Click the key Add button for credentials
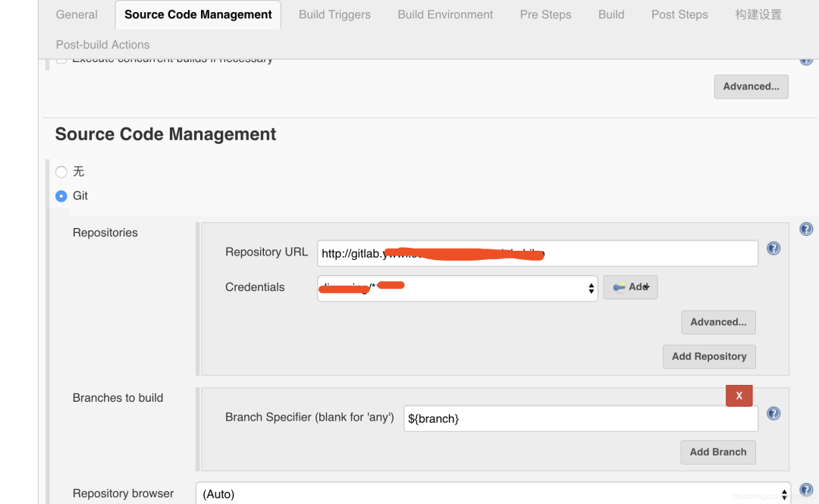Viewport: 819px width, 504px height. tap(630, 287)
